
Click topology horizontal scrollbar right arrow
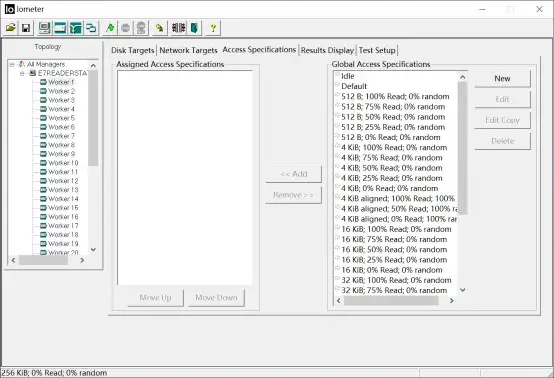click(x=82, y=260)
